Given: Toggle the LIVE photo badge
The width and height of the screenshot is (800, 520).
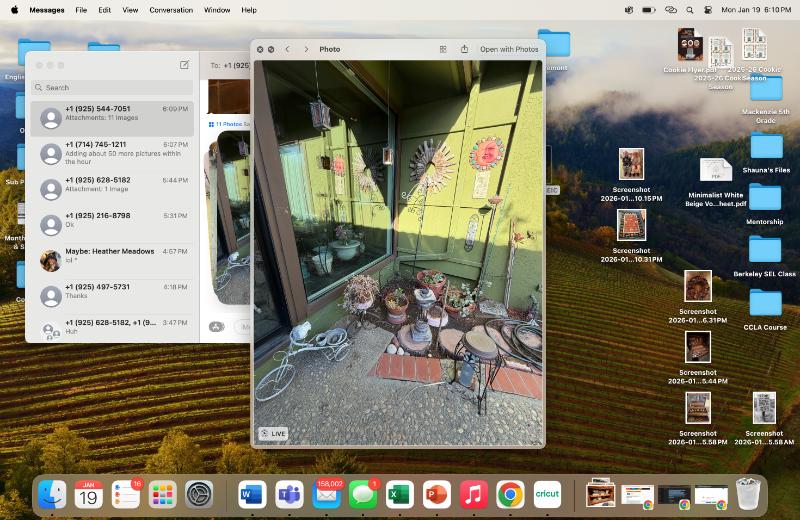Looking at the screenshot, I should coord(273,434).
